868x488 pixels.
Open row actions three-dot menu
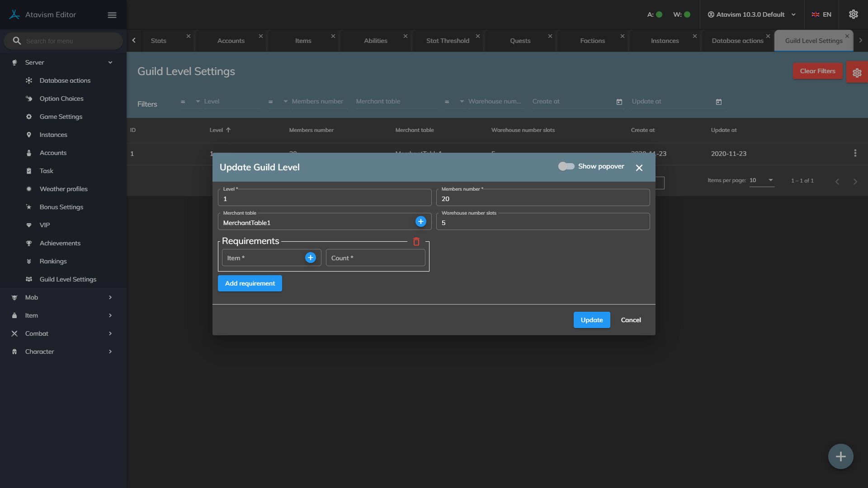[855, 153]
